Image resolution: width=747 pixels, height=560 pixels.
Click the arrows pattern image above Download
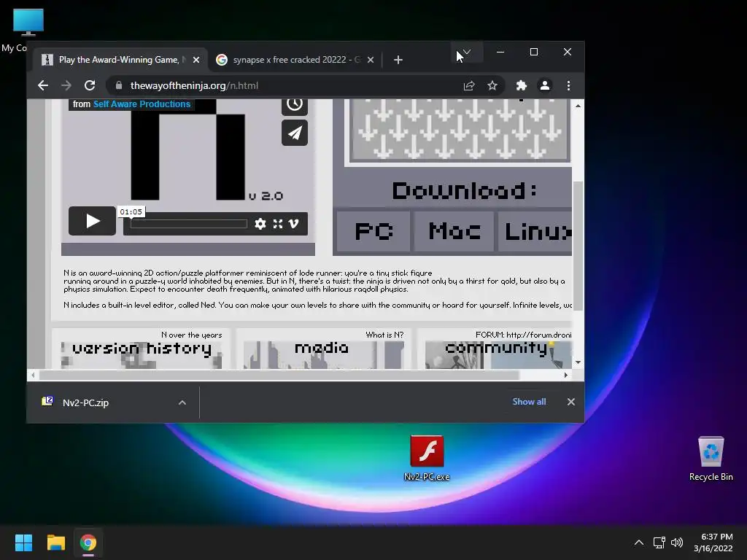click(x=459, y=130)
